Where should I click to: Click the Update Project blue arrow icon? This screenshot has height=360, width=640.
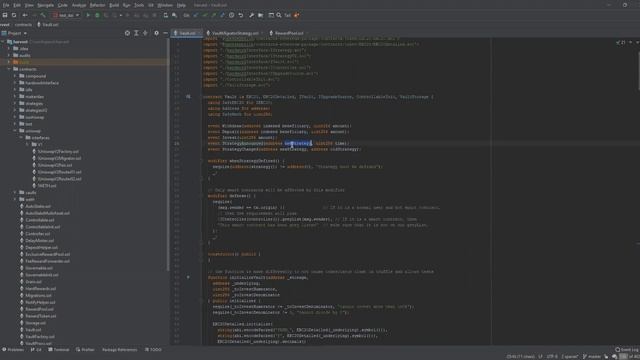[196, 15]
